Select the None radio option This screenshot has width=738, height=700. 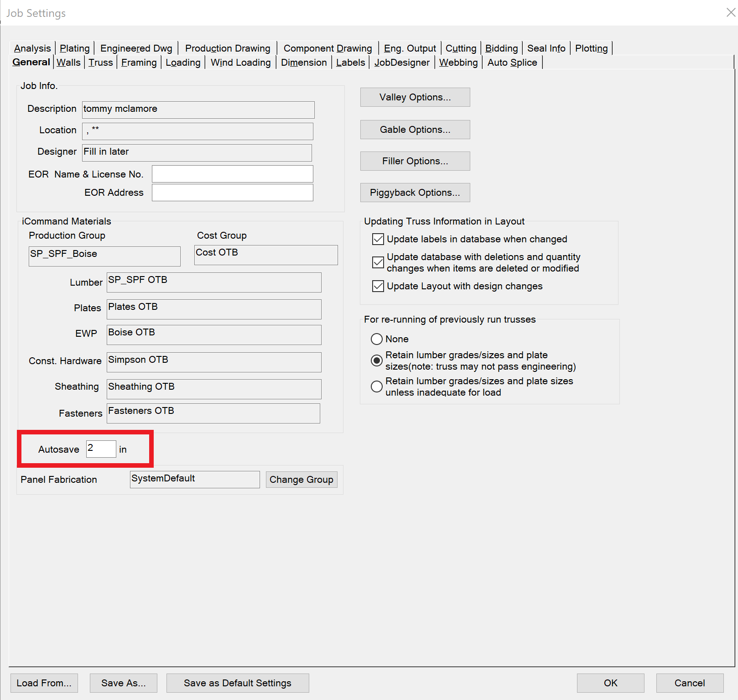tap(377, 339)
